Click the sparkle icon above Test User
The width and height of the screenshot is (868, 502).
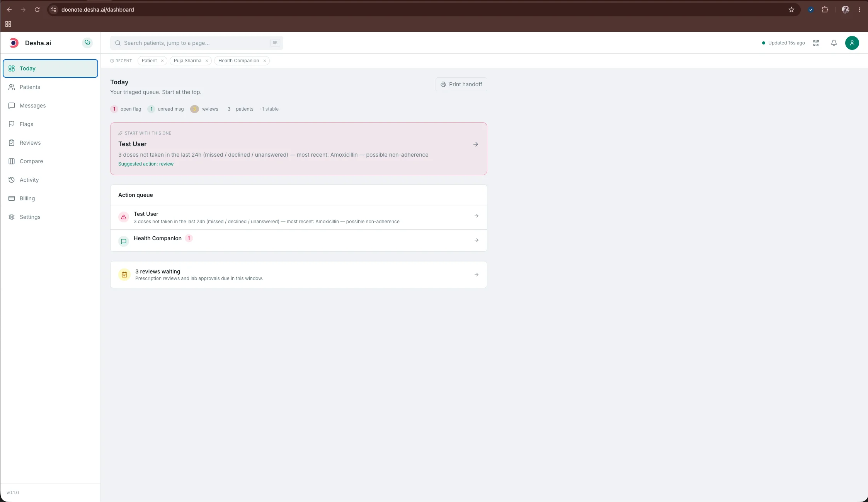point(120,133)
